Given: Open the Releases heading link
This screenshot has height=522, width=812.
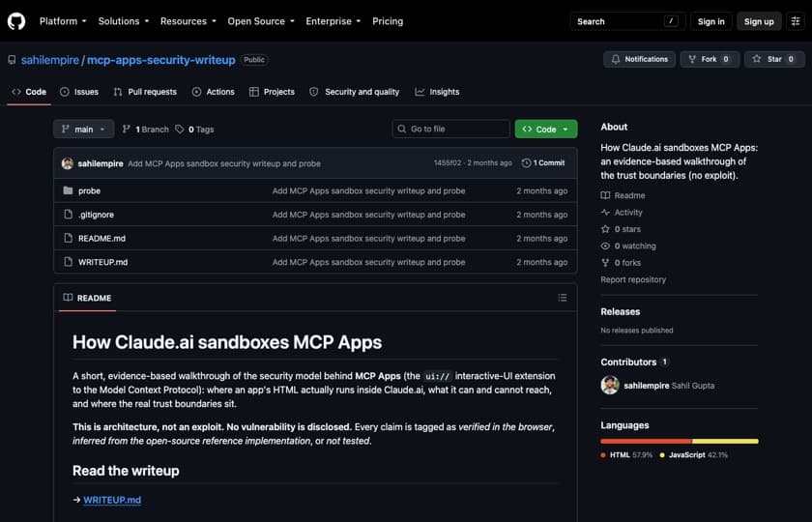Looking at the screenshot, I should 621,311.
